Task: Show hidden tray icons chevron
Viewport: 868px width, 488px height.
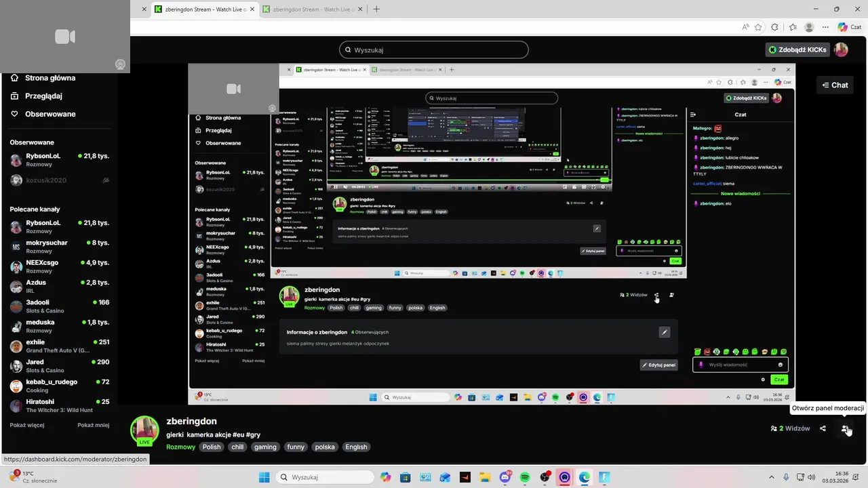Action: (x=771, y=477)
